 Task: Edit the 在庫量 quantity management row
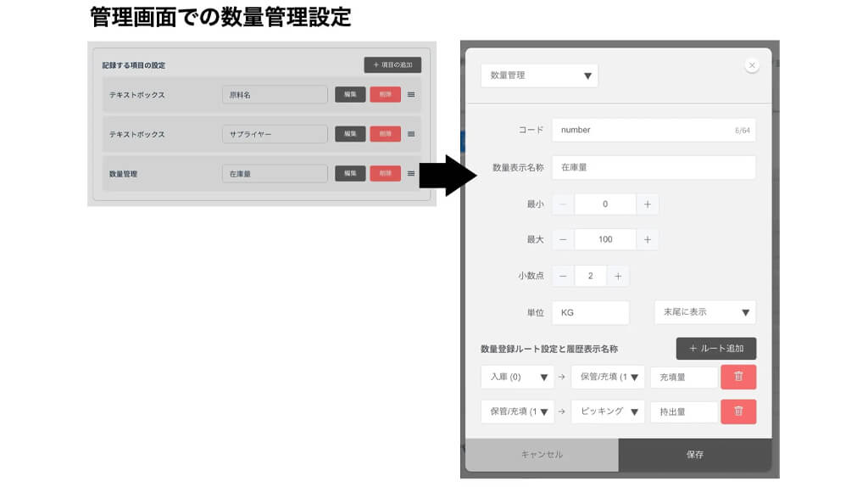pyautogui.click(x=350, y=173)
